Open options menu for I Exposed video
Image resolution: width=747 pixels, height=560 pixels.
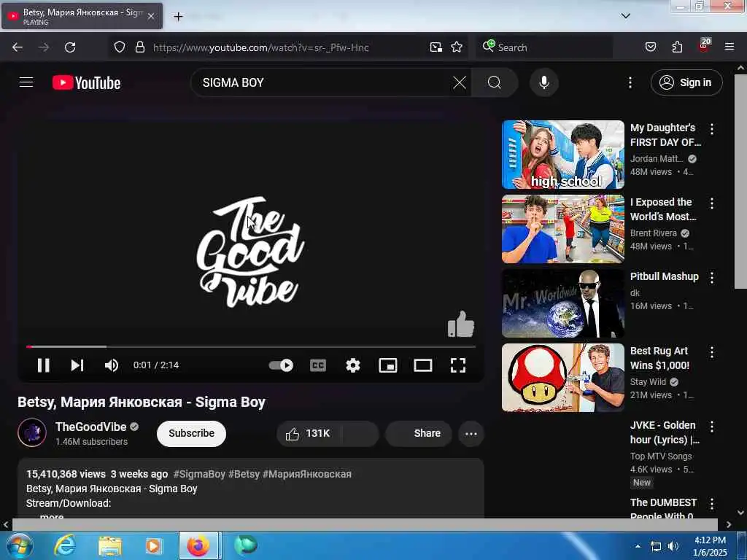pyautogui.click(x=712, y=203)
